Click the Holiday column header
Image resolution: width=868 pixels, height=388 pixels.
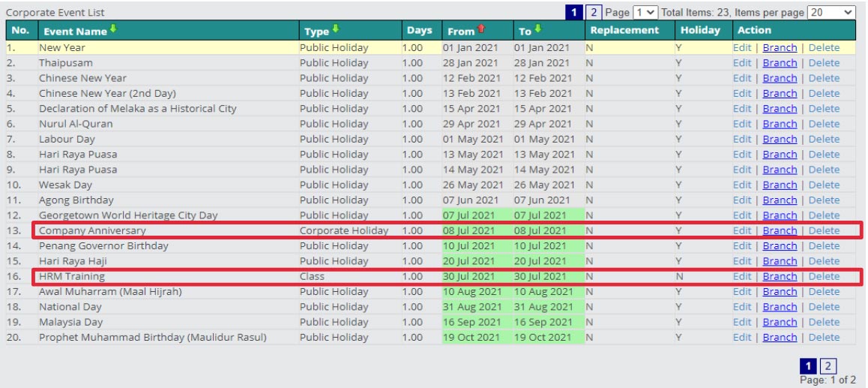pos(700,31)
